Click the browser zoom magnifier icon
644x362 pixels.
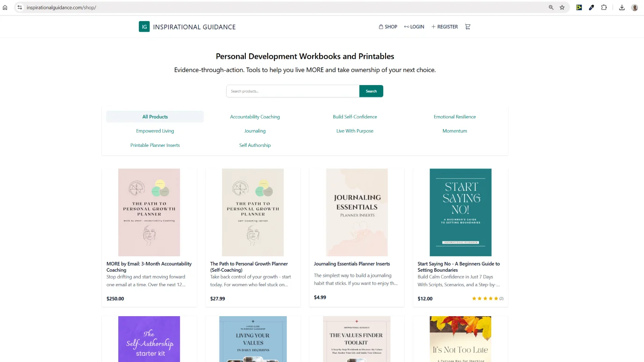(x=551, y=7)
